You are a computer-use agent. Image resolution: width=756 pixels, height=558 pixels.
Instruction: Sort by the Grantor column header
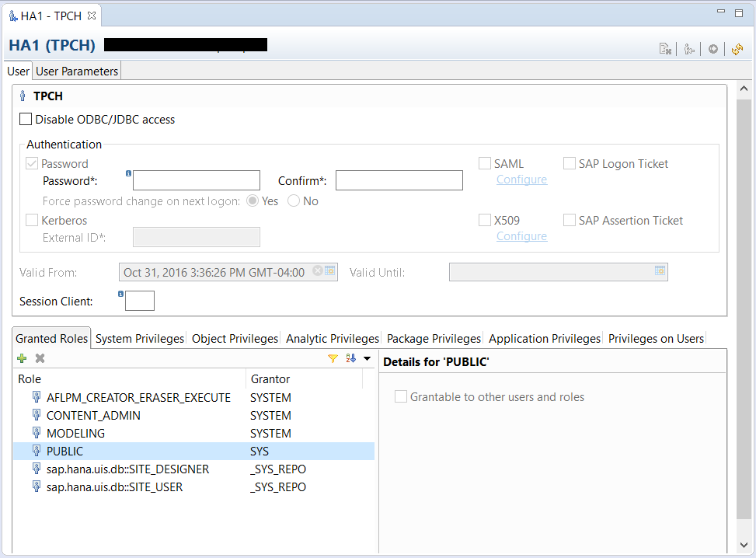click(x=305, y=379)
